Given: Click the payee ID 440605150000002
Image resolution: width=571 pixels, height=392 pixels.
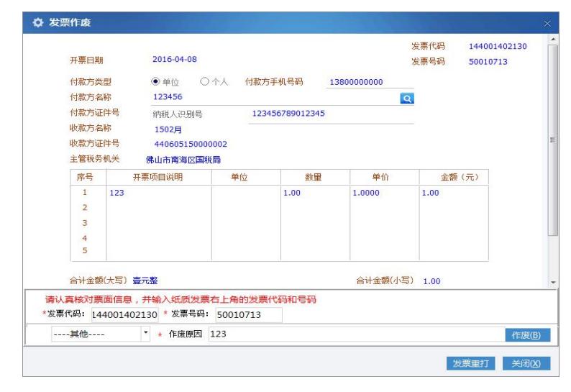Looking at the screenshot, I should point(191,145).
